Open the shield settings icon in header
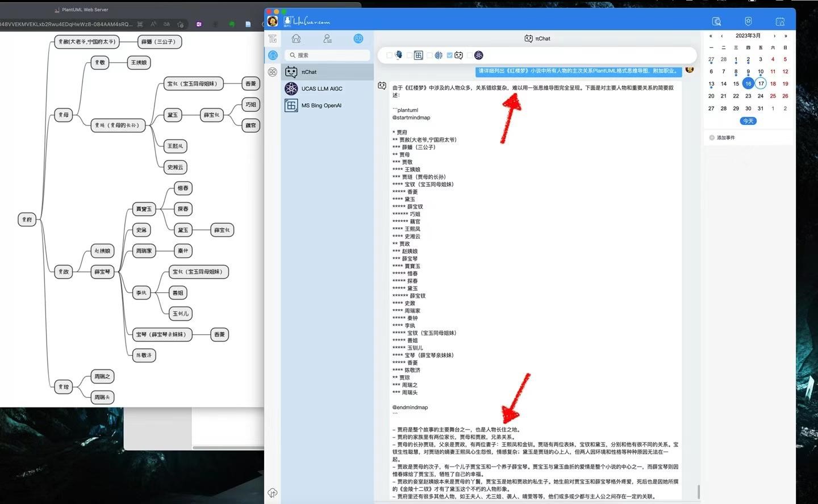 coord(748,22)
